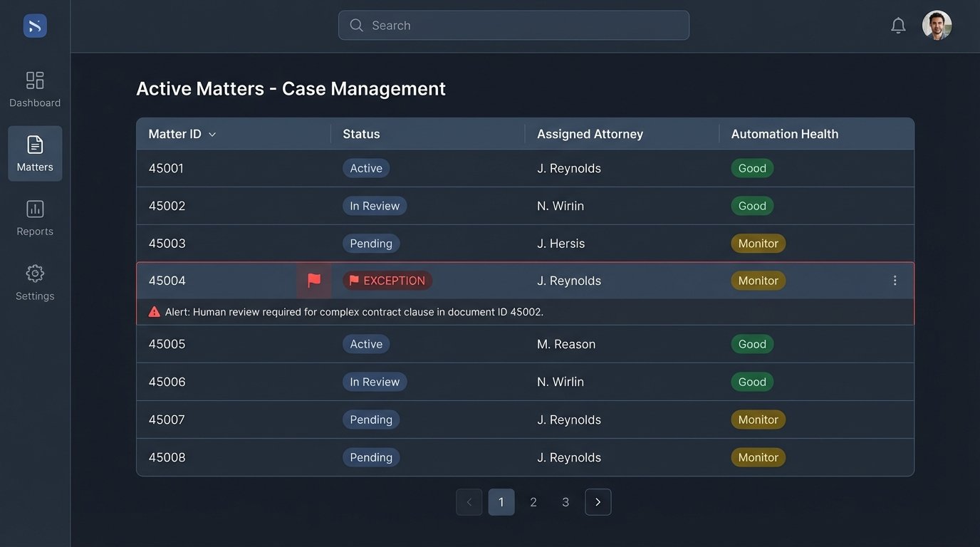This screenshot has width=980, height=547.
Task: Go to next page arrow
Action: 598,502
